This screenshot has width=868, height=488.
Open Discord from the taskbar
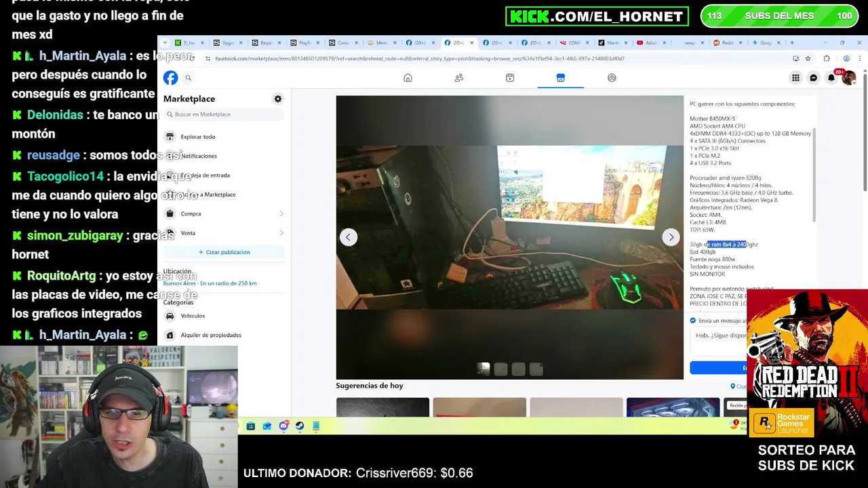tap(283, 426)
